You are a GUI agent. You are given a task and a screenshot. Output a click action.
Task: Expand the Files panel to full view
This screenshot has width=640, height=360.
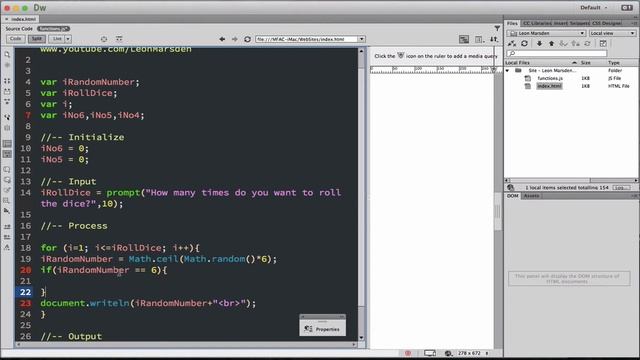pos(603,44)
